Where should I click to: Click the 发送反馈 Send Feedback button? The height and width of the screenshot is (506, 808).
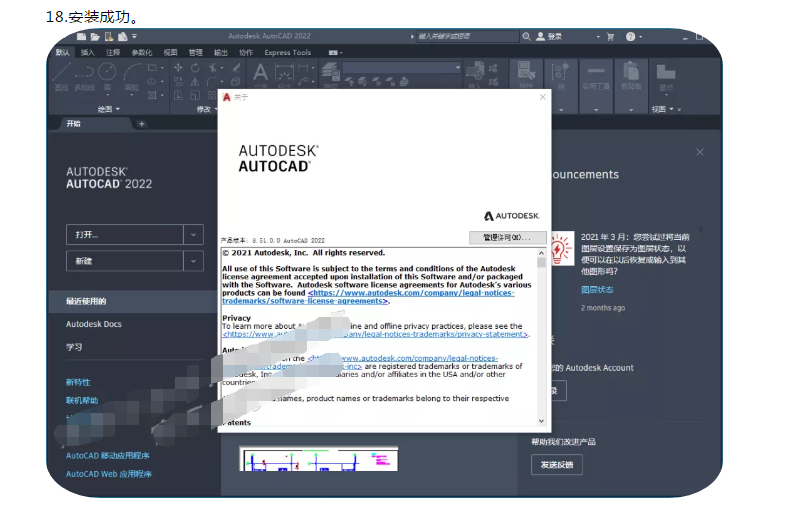coord(557,464)
